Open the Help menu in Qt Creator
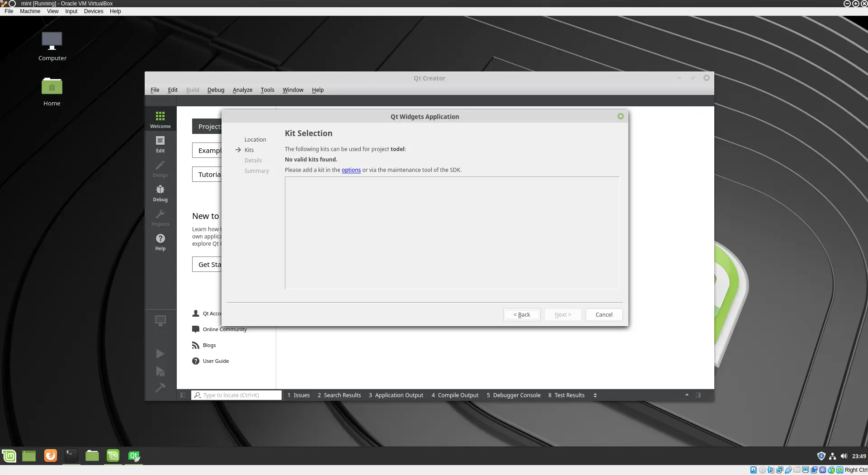Image resolution: width=868 pixels, height=475 pixels. 318,90
